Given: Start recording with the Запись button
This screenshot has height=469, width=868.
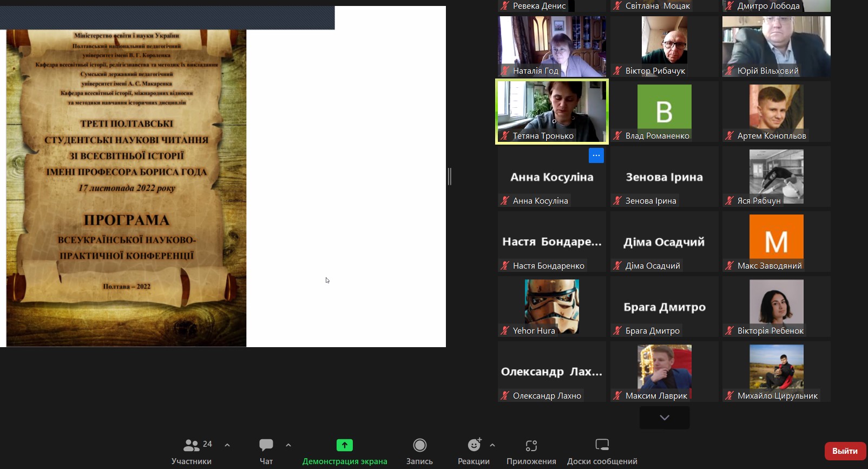Looking at the screenshot, I should click(419, 451).
